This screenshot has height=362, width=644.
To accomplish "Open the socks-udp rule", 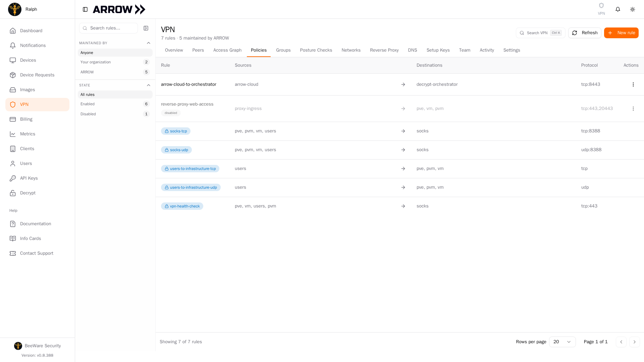I will [x=176, y=150].
